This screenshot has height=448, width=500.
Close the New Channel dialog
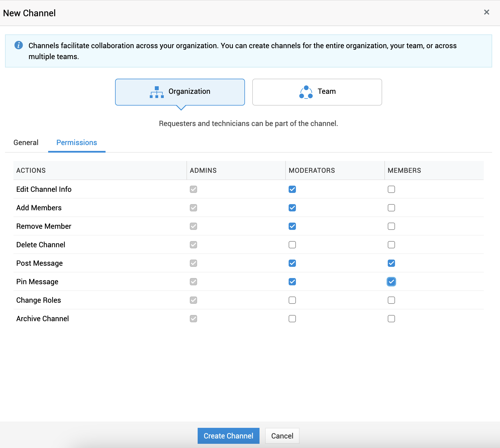pyautogui.click(x=487, y=12)
